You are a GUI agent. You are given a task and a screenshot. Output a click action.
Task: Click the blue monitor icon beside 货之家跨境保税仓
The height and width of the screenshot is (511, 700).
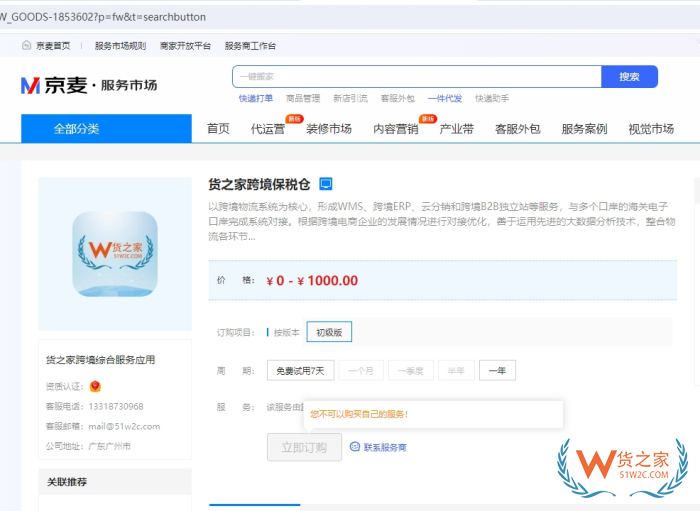[326, 184]
